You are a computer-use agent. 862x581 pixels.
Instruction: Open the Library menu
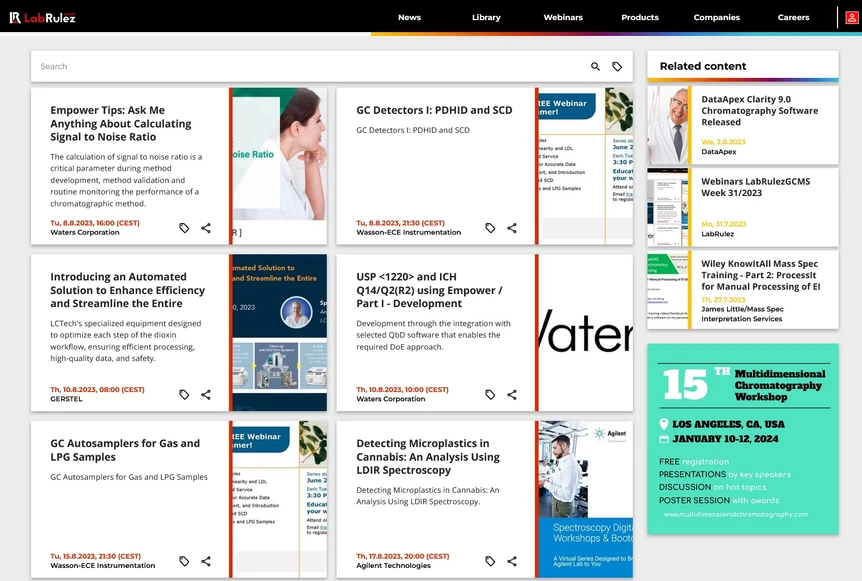pyautogui.click(x=487, y=18)
